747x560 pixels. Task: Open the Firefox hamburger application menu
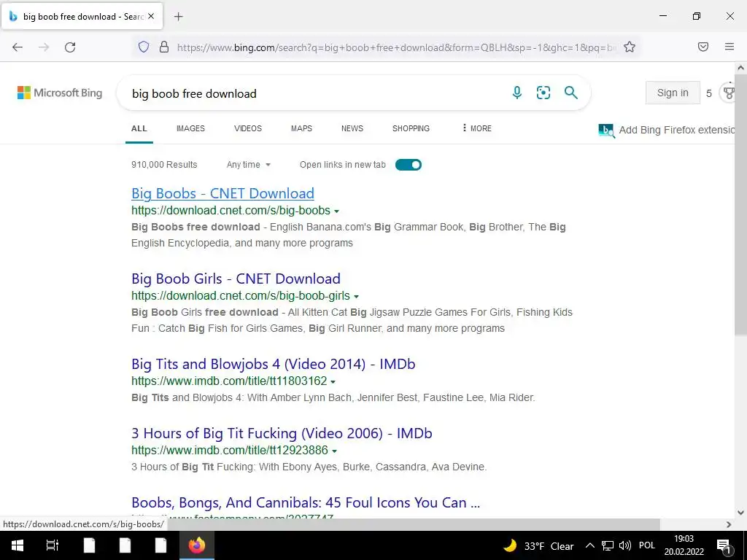729,47
